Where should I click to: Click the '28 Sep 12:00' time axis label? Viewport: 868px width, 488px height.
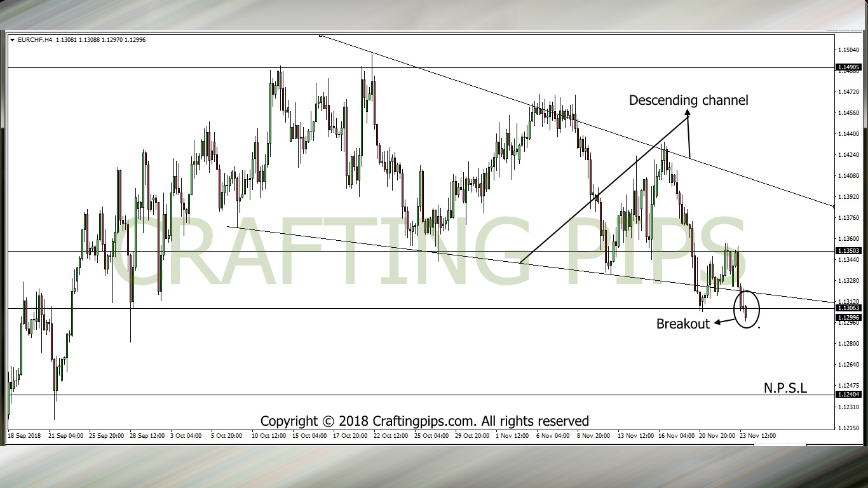pyautogui.click(x=148, y=436)
